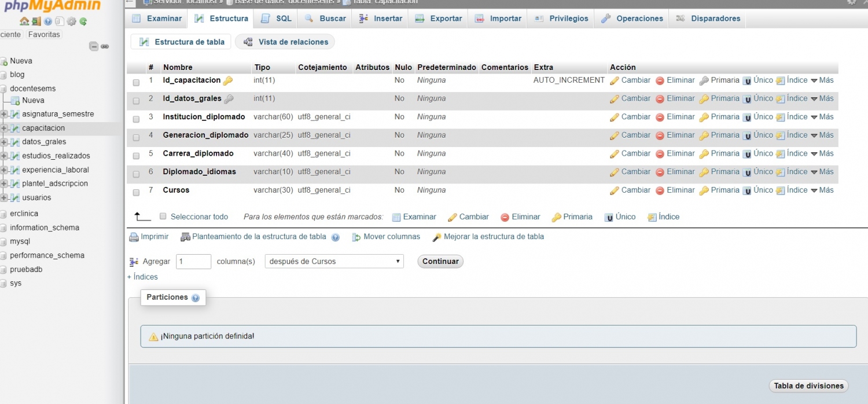Viewport: 868px width, 404px height.
Task: Click Favoritas tab in sidebar
Action: 44,35
